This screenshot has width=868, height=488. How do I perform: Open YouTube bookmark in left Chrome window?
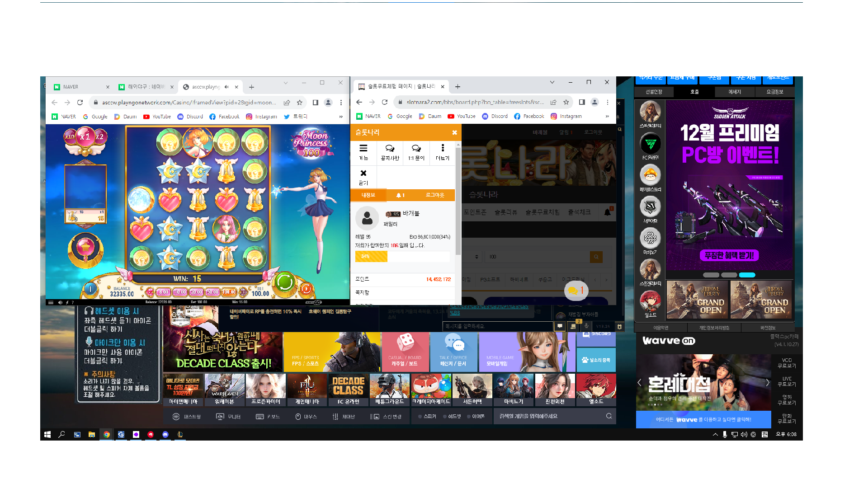point(157,117)
